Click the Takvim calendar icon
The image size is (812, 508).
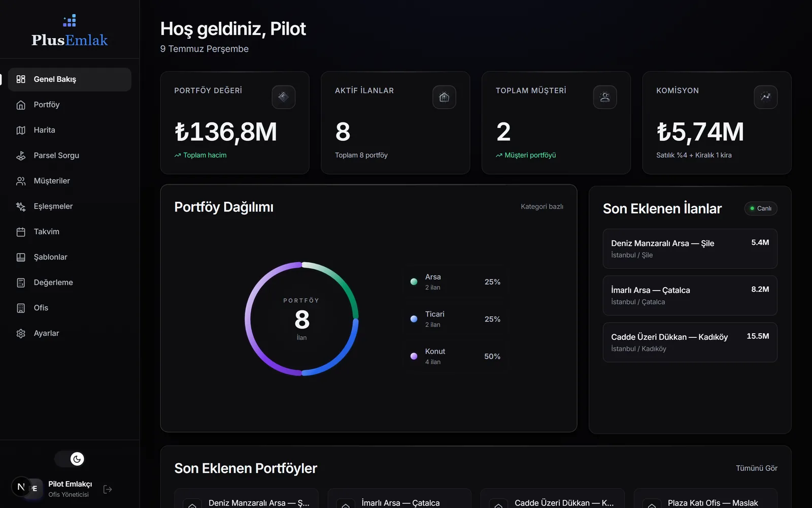(21, 232)
